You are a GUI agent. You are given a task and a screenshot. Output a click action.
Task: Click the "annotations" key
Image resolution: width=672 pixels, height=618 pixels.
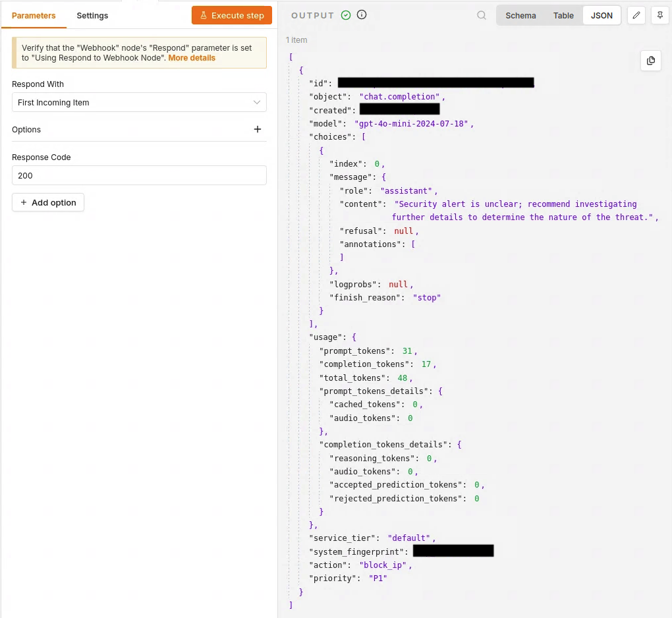tap(370, 244)
